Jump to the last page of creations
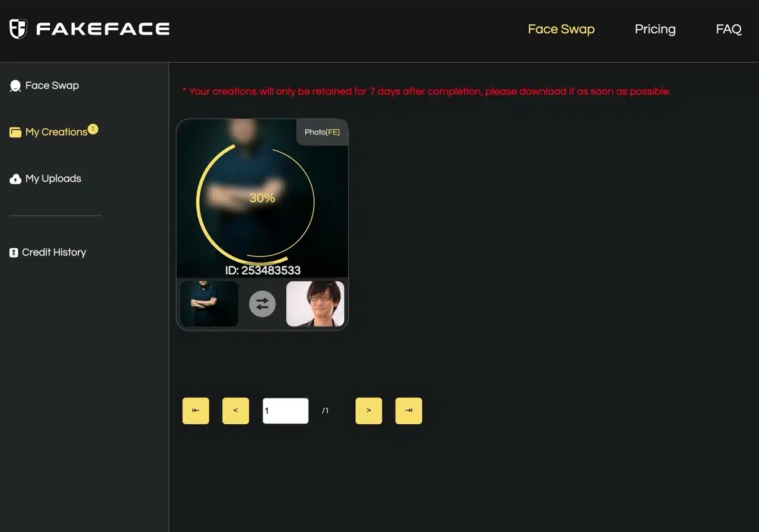The width and height of the screenshot is (759, 532). point(409,411)
